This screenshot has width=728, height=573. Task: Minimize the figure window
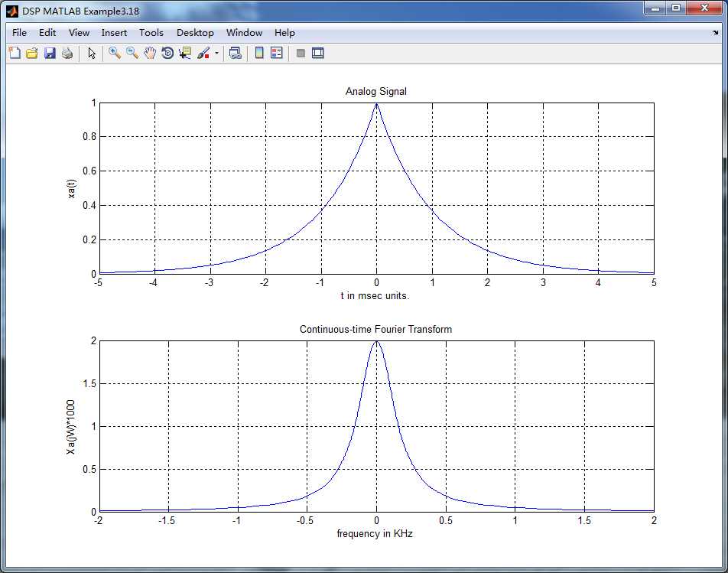click(655, 8)
